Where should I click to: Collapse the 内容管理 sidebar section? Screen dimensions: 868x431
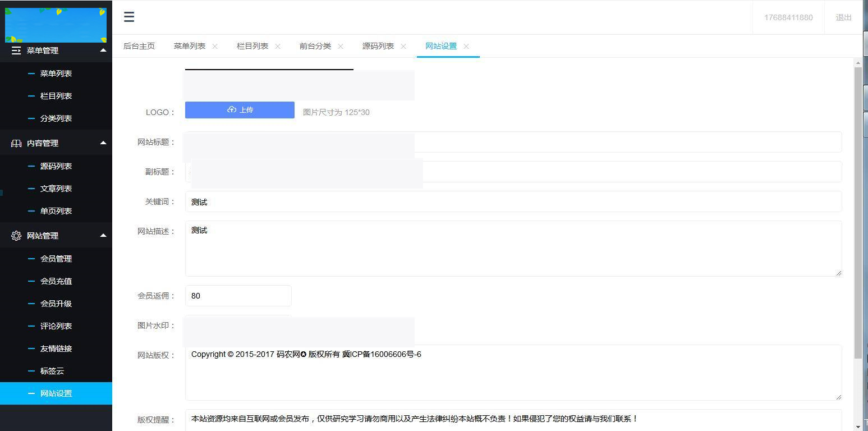(x=103, y=143)
